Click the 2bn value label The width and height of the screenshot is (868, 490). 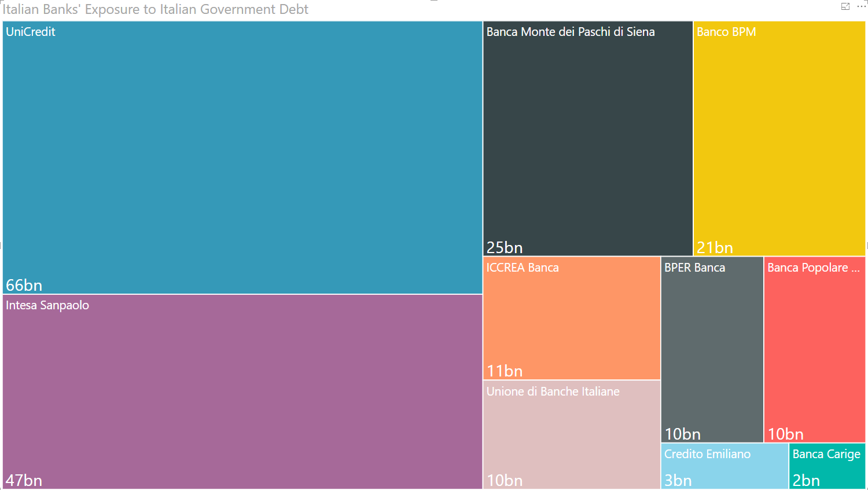[806, 480]
